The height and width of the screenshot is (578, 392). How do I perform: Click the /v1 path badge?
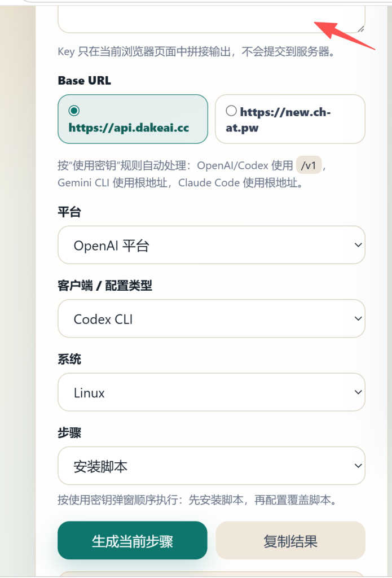pos(309,165)
